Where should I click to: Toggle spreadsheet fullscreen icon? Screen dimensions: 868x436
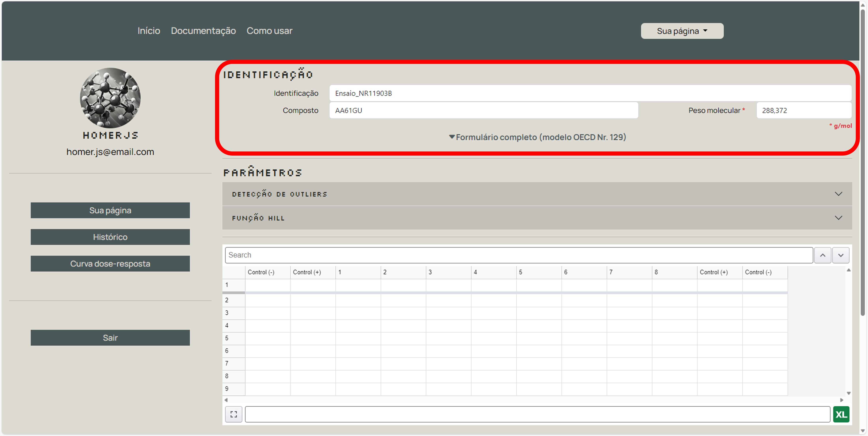click(x=234, y=415)
